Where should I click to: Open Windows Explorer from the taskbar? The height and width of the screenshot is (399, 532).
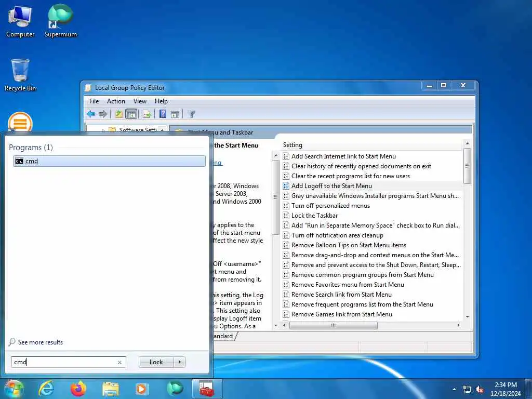[x=111, y=389]
